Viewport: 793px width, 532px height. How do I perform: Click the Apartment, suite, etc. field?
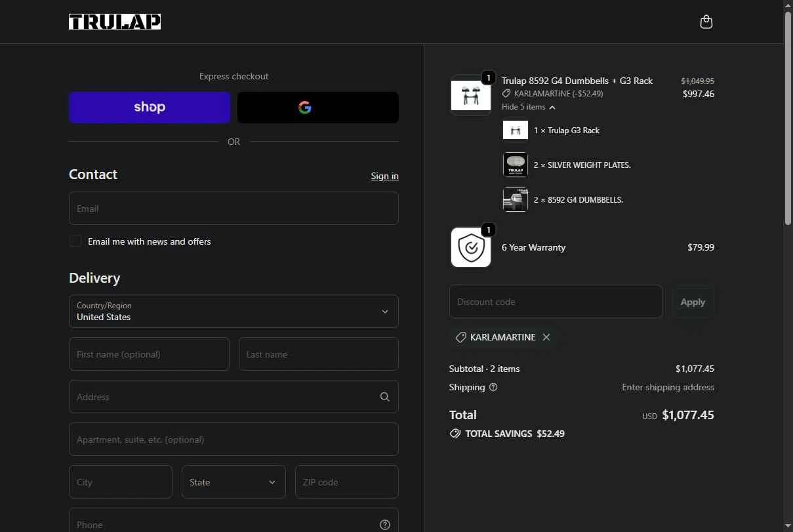click(234, 440)
